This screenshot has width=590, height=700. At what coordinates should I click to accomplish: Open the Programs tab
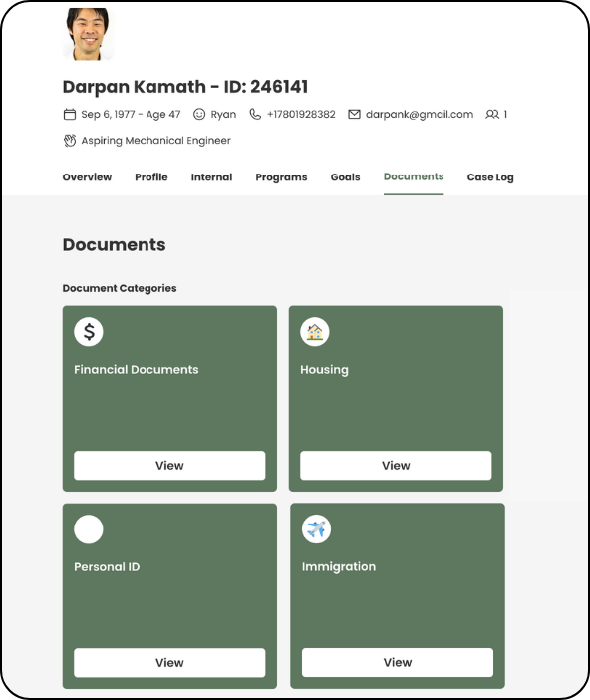tap(281, 177)
